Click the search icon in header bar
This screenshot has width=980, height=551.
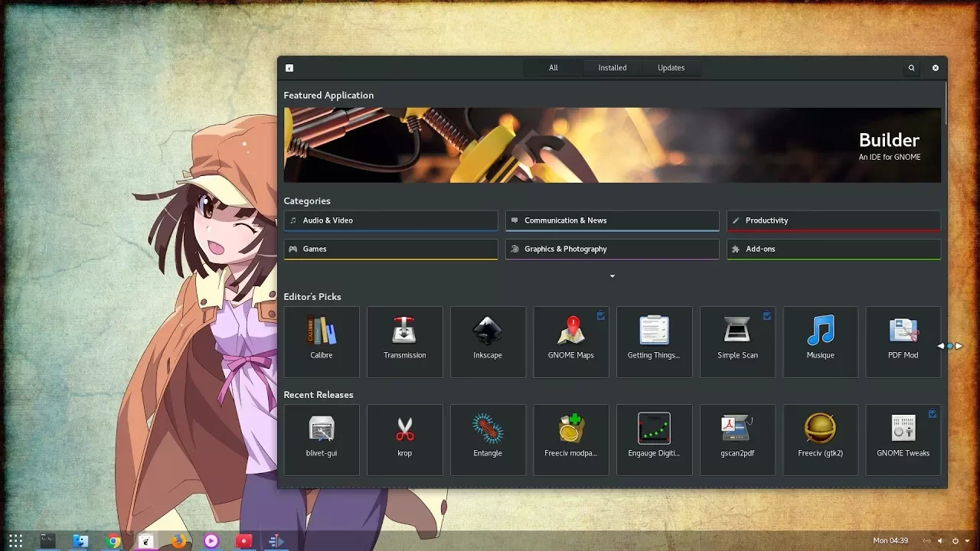pos(911,68)
